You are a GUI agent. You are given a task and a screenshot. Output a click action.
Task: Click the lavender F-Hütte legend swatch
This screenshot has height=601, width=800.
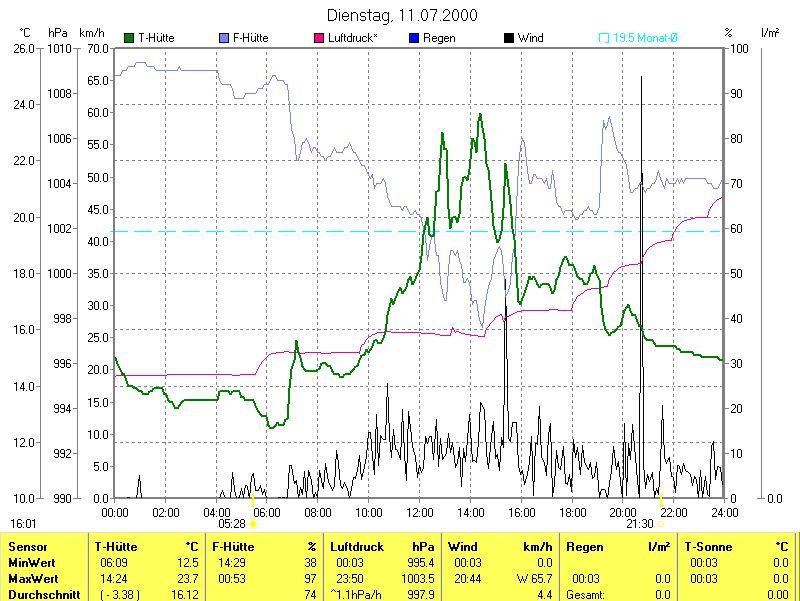pos(224,38)
